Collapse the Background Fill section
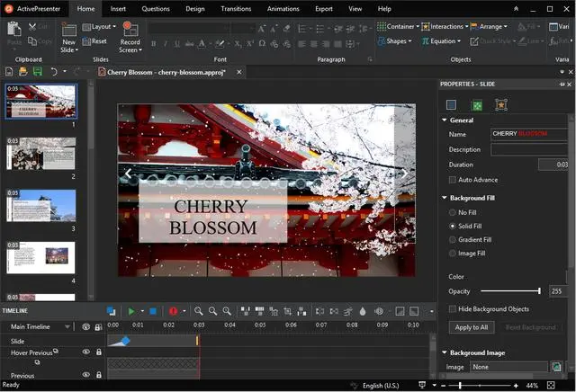The image size is (576, 392). 445,198
